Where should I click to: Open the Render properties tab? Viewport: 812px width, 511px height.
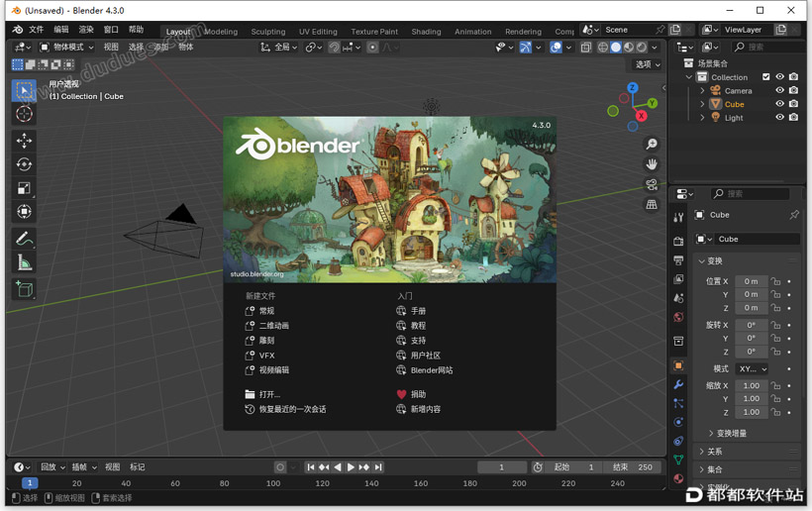pyautogui.click(x=678, y=242)
